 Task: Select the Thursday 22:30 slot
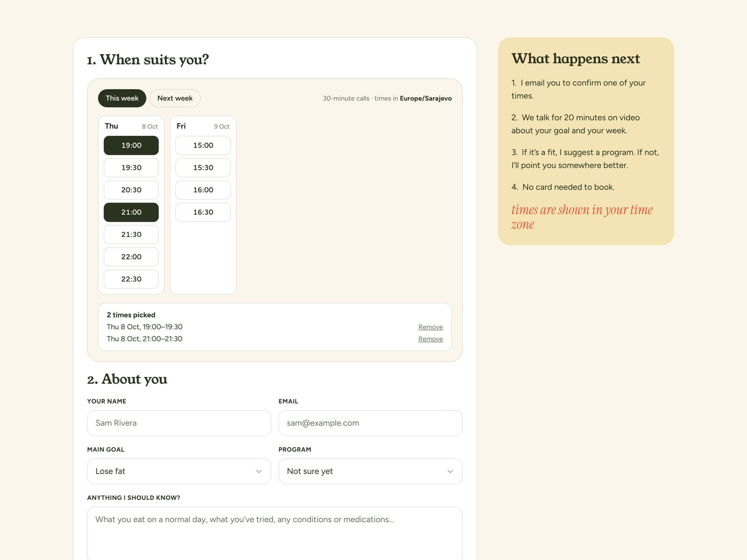[x=131, y=279]
